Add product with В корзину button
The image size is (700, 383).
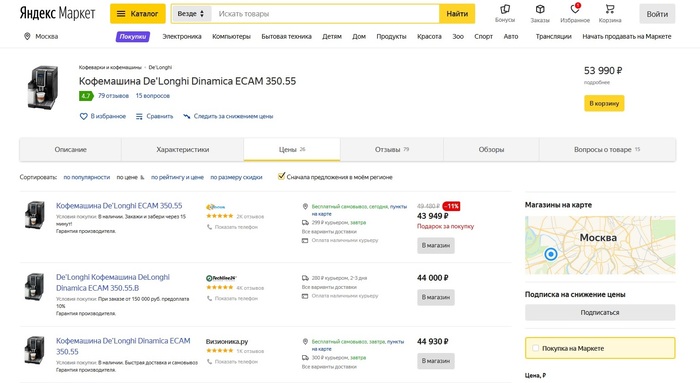[604, 103]
